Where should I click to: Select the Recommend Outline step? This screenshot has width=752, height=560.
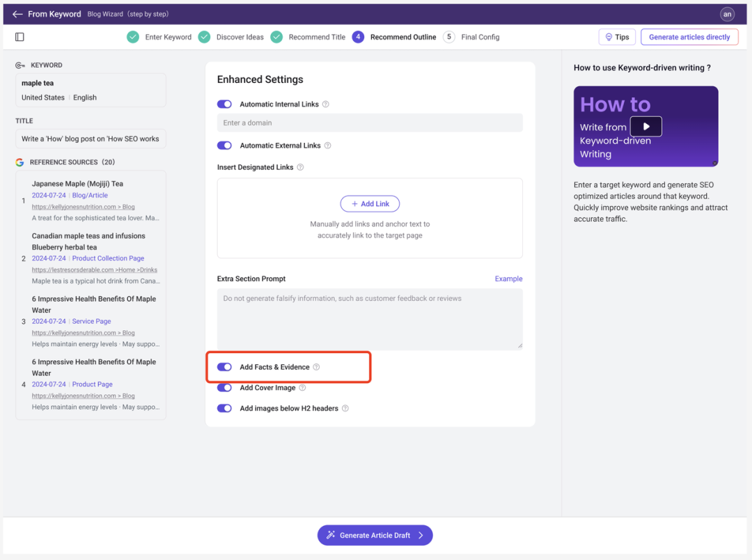tap(403, 37)
